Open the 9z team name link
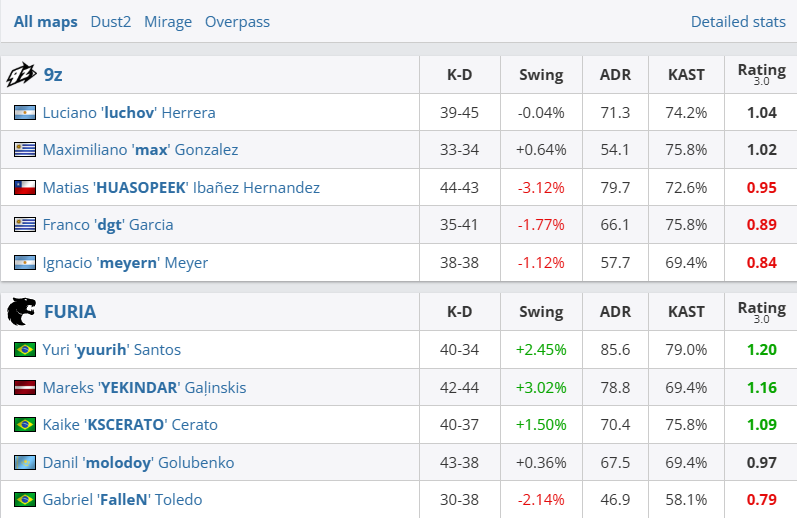This screenshot has height=518, width=797. (x=53, y=75)
